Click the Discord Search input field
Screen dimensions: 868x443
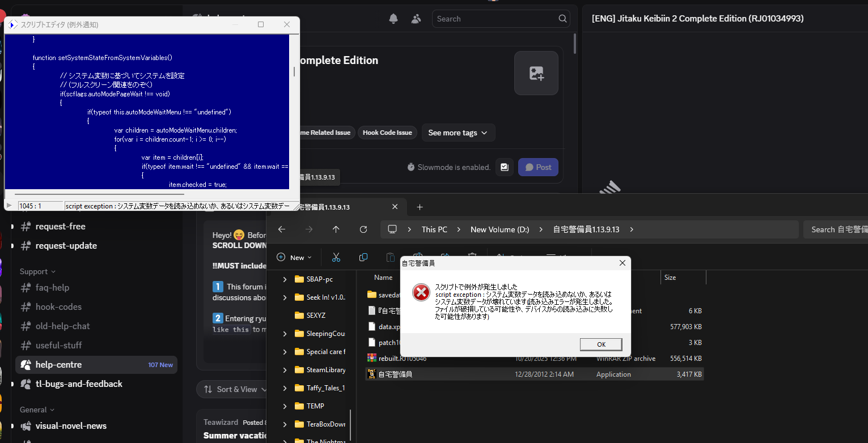coord(496,19)
